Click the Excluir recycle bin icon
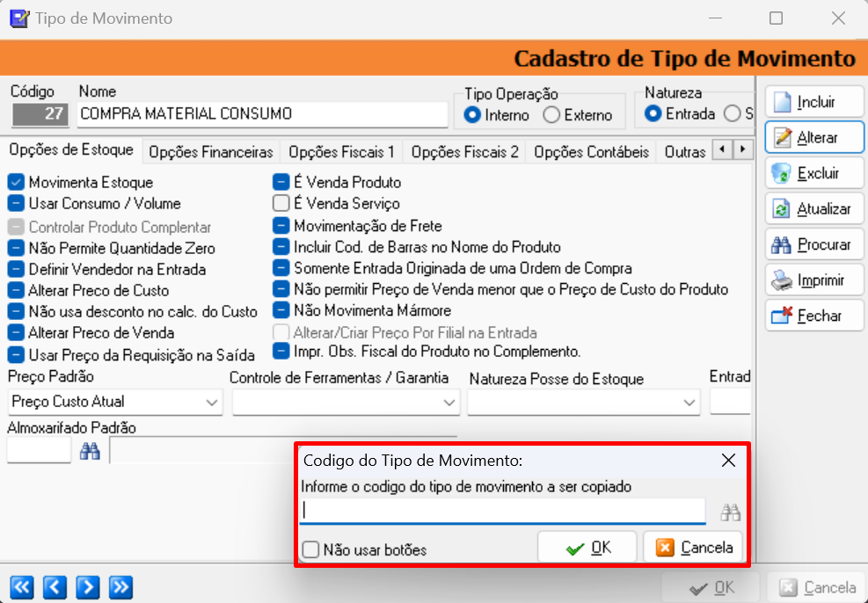Screen dimensions: 868x603 [781, 174]
